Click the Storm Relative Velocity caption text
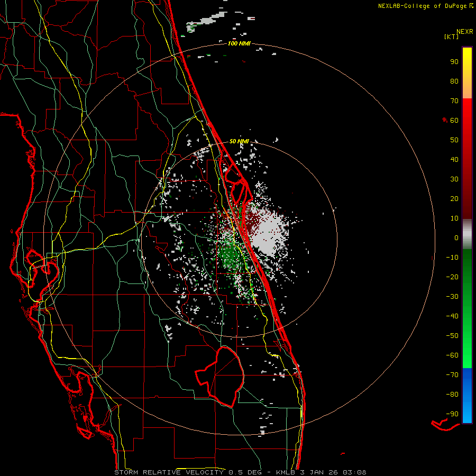Screen dimensions: 476x476 point(240,472)
